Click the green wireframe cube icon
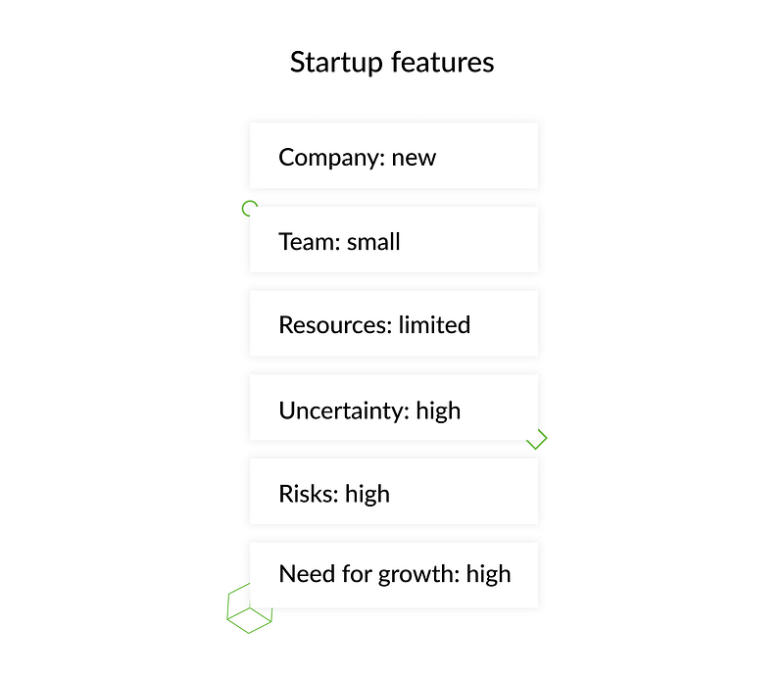 (250, 608)
